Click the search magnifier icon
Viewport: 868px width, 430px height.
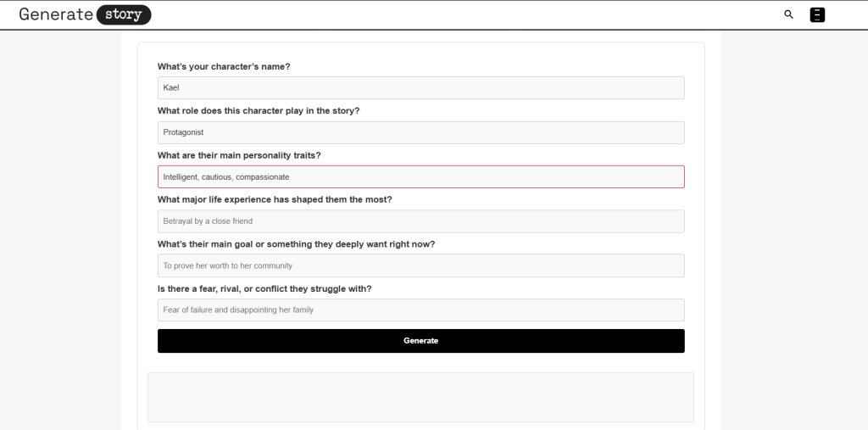pyautogui.click(x=788, y=14)
